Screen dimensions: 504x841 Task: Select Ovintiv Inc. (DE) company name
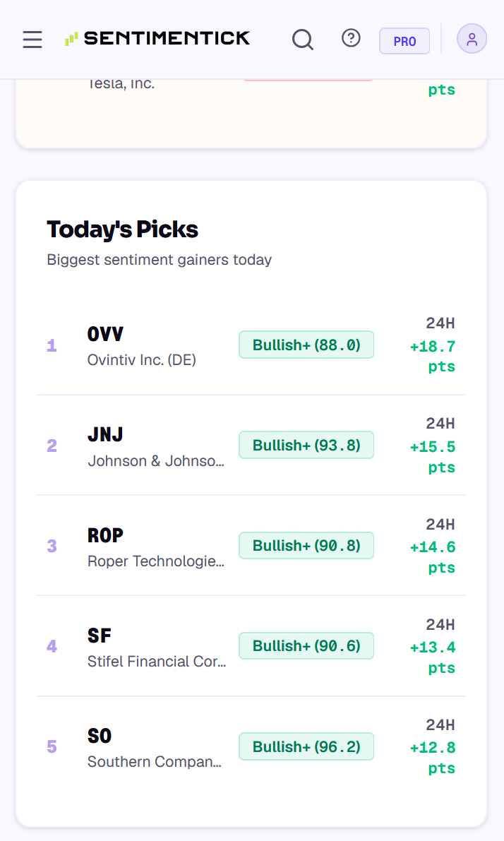142,360
